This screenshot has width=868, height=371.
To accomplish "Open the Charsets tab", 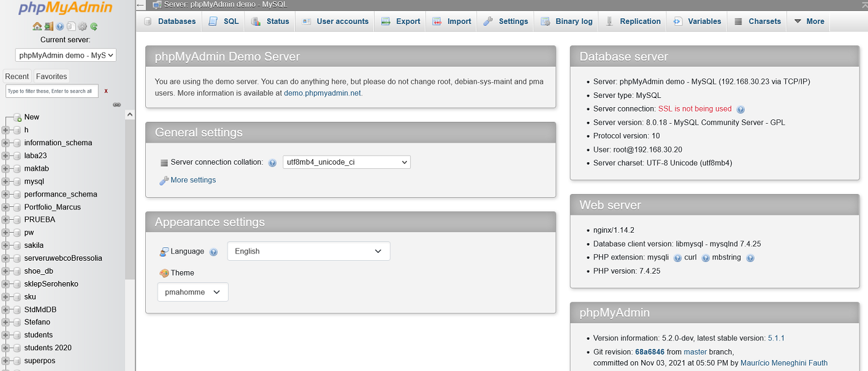I will (x=757, y=21).
